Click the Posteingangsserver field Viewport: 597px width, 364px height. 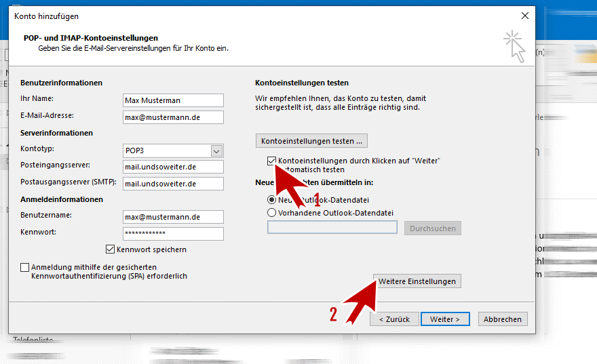click(173, 167)
